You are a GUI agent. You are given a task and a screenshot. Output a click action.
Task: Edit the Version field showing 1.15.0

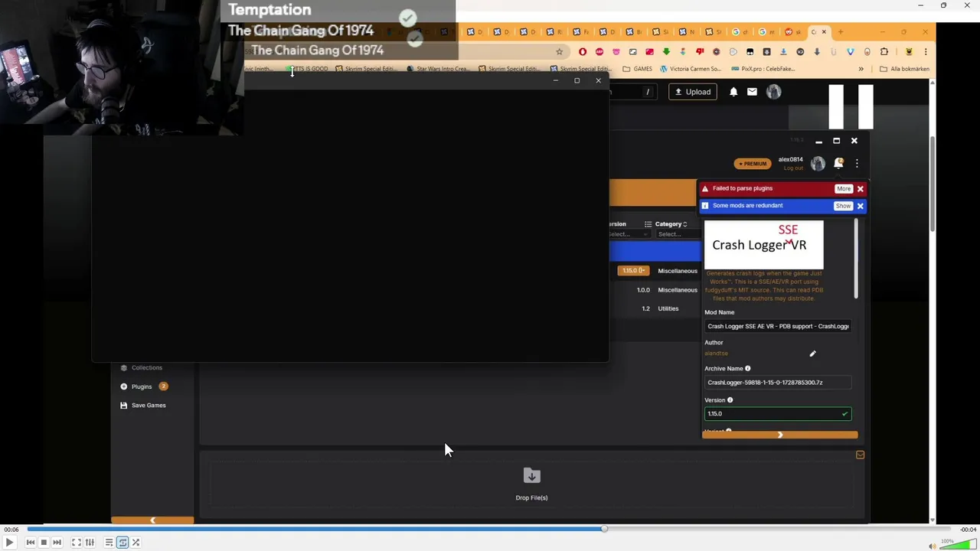coord(777,414)
